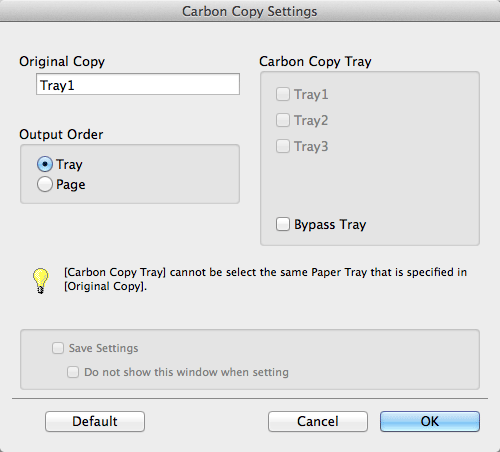This screenshot has width=500, height=452.
Task: Check the Tray2 carbon copy checkbox
Action: click(283, 120)
